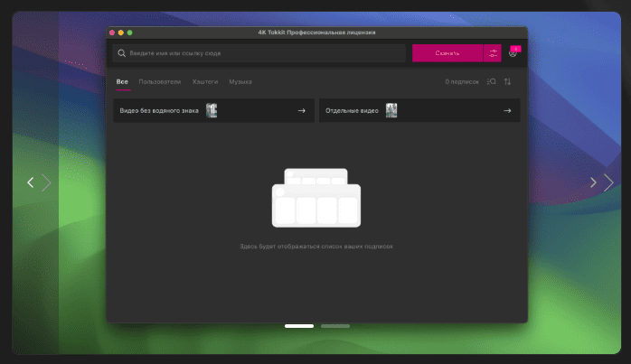The height and width of the screenshot is (364, 631).
Task: Open the account profile icon
Action: (x=513, y=53)
